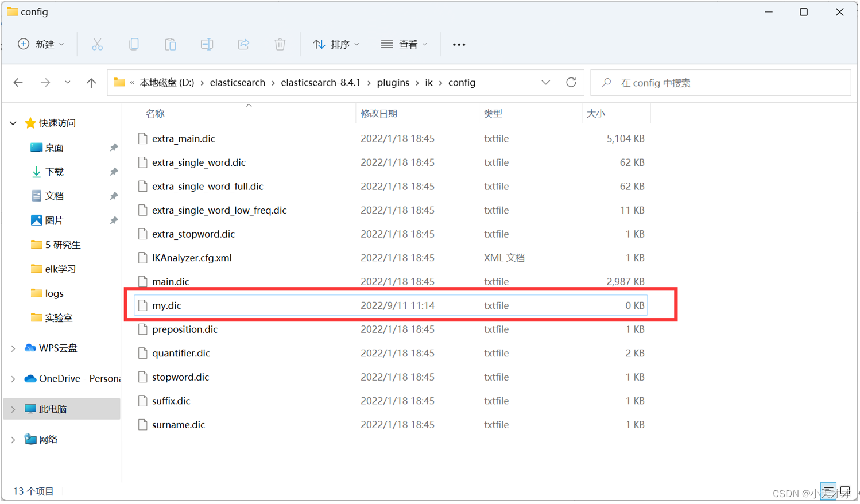Select the my.dic file
The width and height of the screenshot is (860, 504).
coord(391,306)
